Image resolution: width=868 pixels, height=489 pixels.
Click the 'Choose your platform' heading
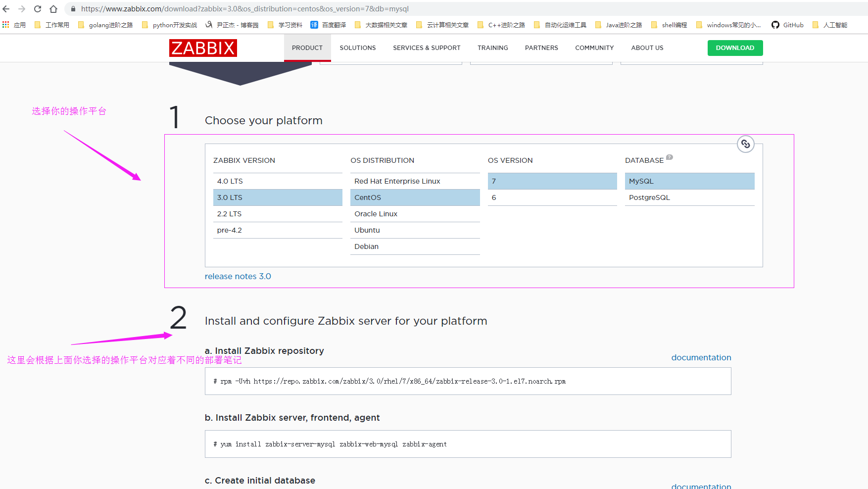click(x=264, y=121)
